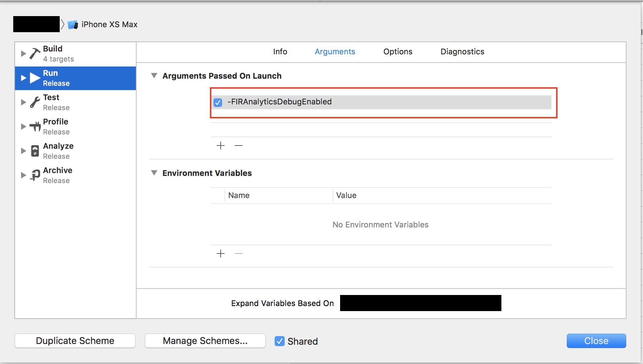Select the Build hammer icon
643x364 pixels.
point(34,53)
